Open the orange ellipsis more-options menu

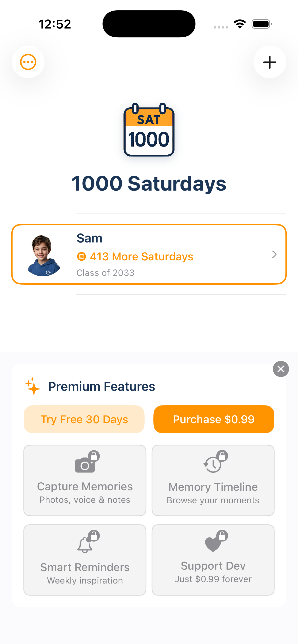(x=28, y=62)
